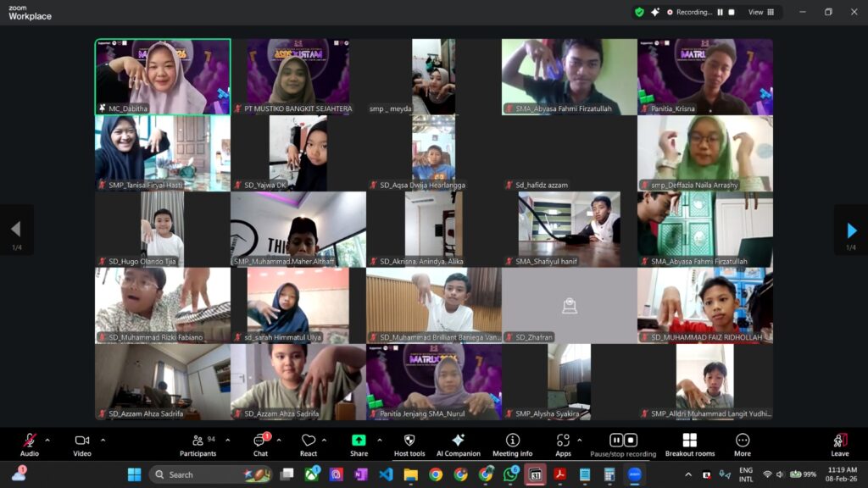This screenshot has height=488, width=868.
Task: Open the Breakout rooms panel
Action: (689, 441)
